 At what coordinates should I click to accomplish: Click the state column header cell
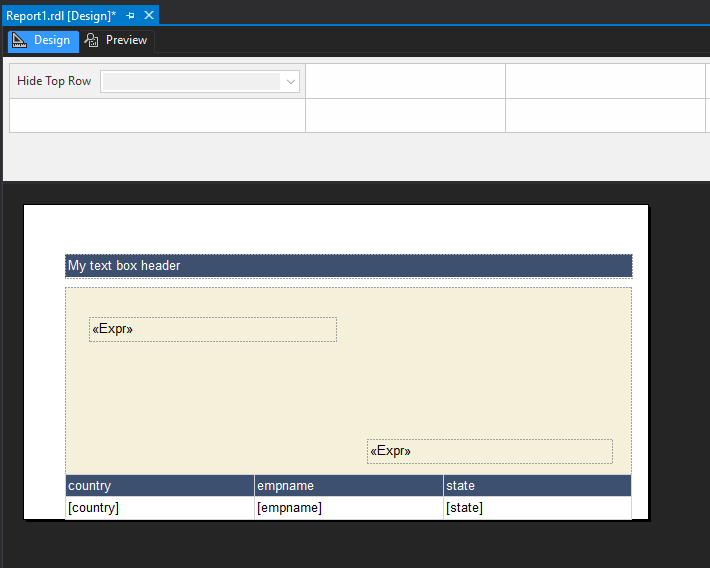537,486
